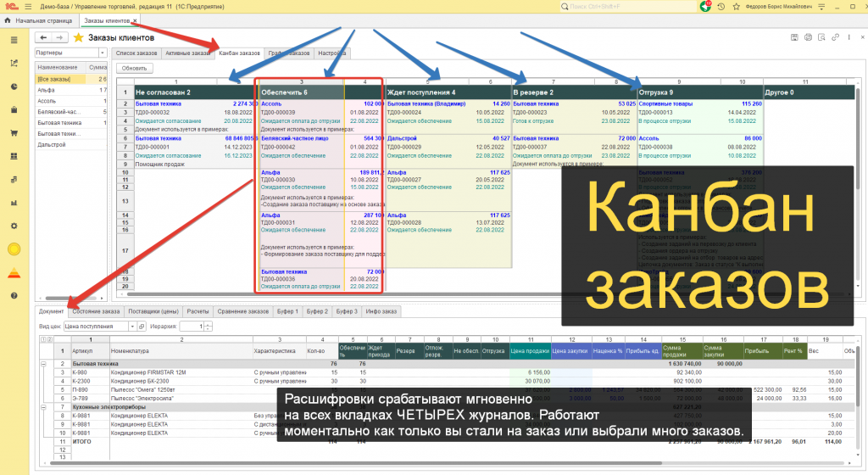Screen dimensions: 868x475
Task: Open the warehouse grid icon in sidebar
Action: (14, 156)
